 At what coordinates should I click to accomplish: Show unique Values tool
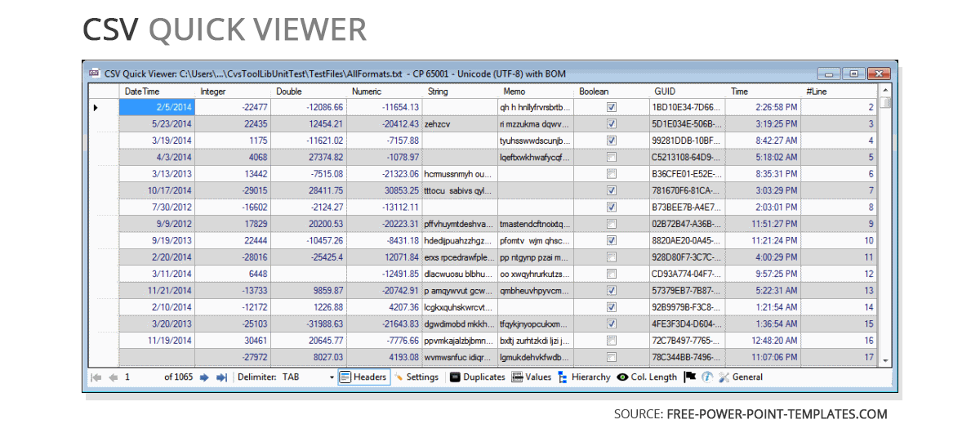[x=532, y=377]
